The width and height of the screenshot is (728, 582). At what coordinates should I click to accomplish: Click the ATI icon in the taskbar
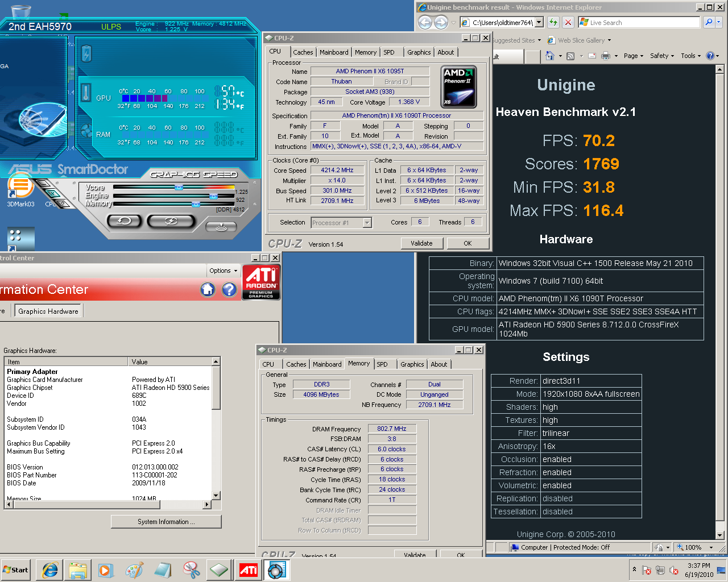(x=249, y=570)
